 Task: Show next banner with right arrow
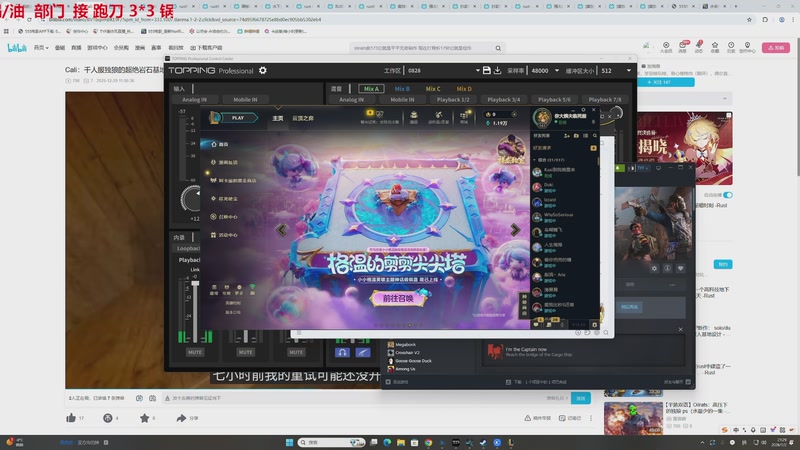click(x=515, y=230)
